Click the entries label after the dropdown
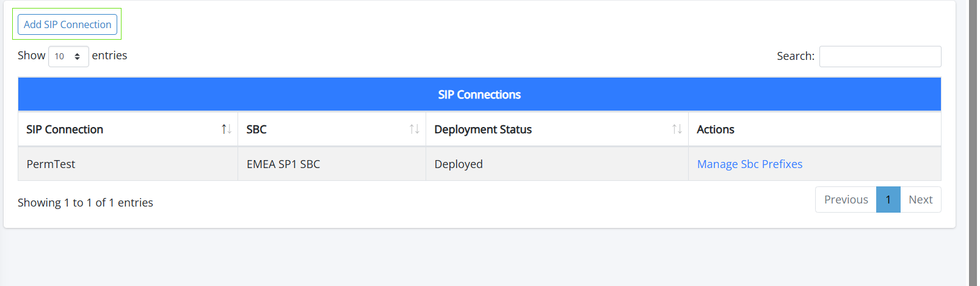This screenshot has width=980, height=286. [109, 56]
